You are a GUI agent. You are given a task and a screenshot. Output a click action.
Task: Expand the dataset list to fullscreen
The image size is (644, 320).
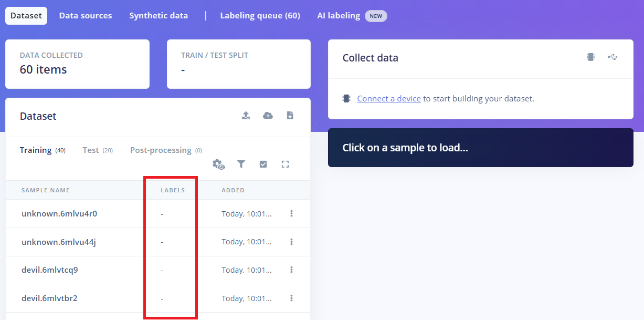(286, 164)
